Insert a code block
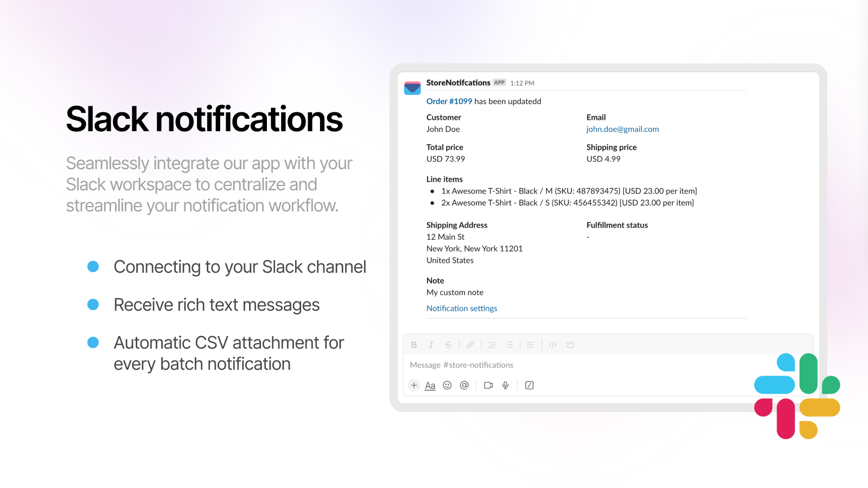This screenshot has width=868, height=488. (570, 345)
